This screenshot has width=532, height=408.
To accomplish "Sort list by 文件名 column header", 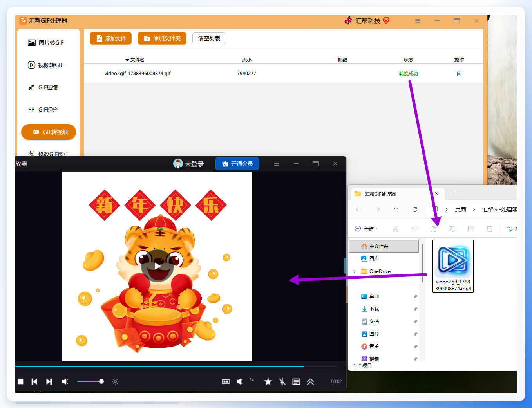I will coord(135,60).
